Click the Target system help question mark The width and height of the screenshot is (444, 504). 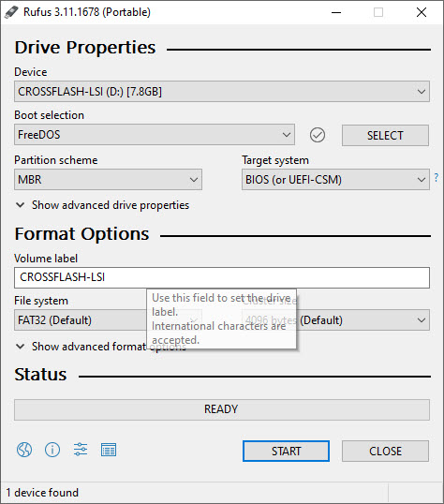437,177
